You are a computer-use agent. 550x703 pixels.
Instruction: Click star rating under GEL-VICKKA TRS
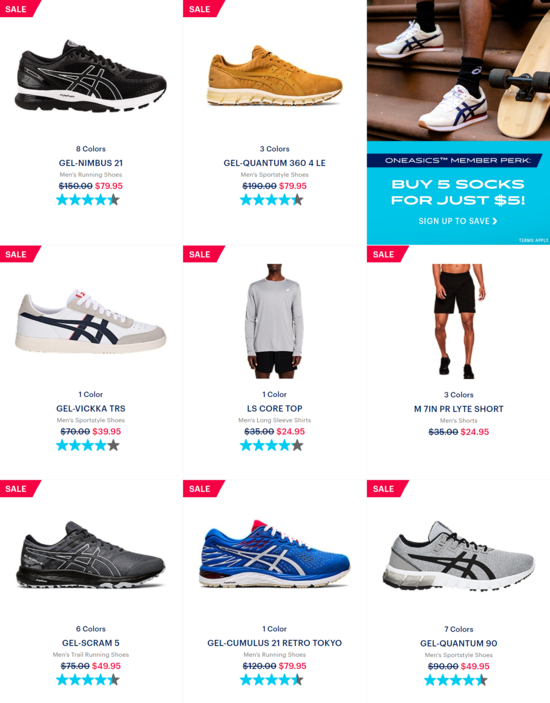coord(88,445)
